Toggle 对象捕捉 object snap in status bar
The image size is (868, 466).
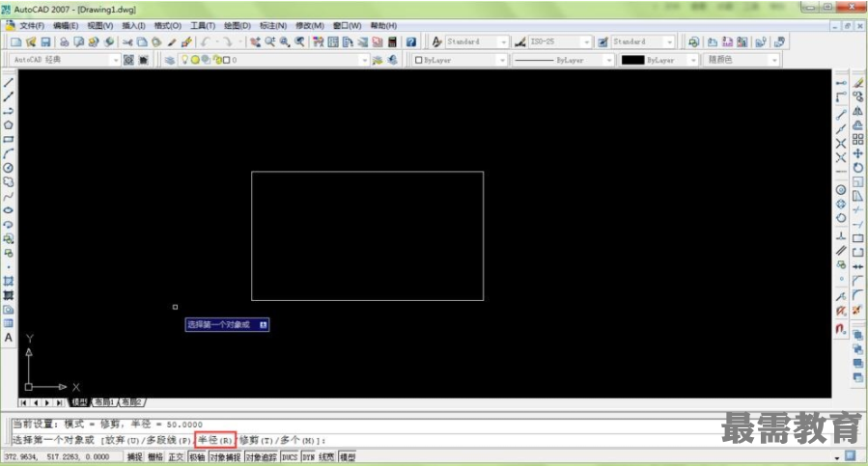[x=225, y=457]
